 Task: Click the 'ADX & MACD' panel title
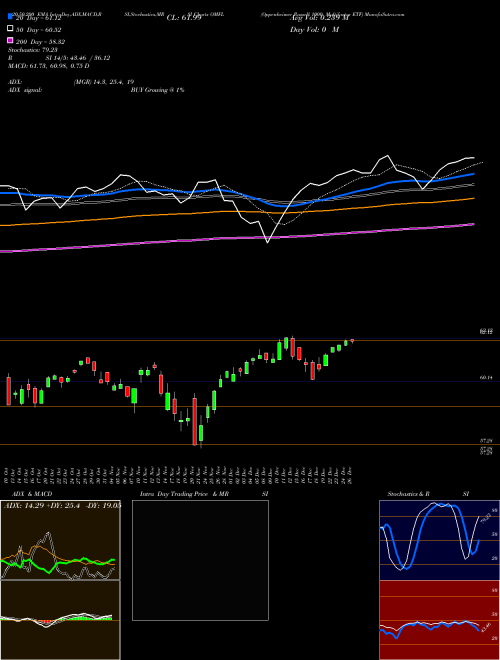click(x=32, y=494)
